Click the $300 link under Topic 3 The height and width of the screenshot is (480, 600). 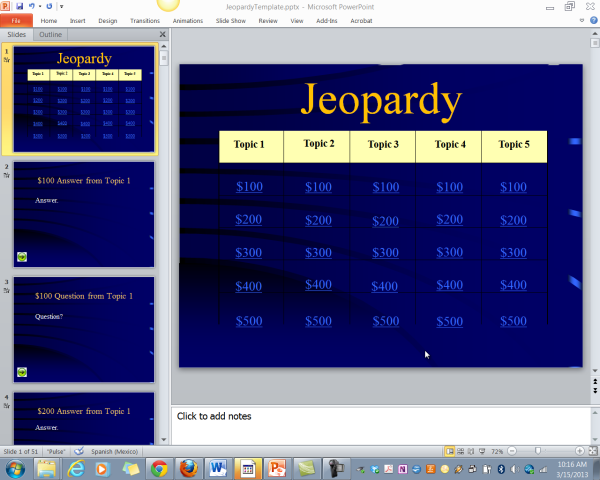pyautogui.click(x=385, y=253)
